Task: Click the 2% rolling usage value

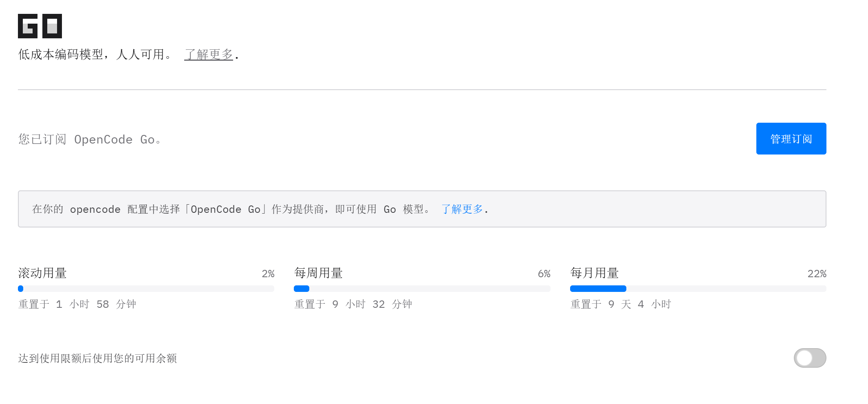Action: click(268, 274)
